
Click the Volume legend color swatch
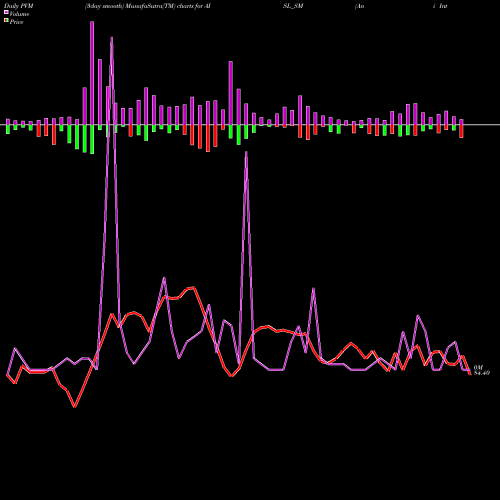click(x=6, y=12)
